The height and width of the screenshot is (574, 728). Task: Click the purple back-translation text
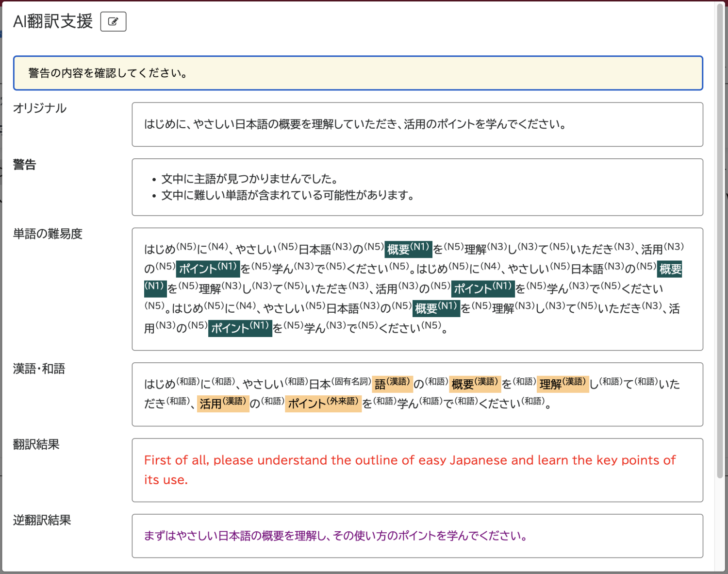tap(335, 536)
